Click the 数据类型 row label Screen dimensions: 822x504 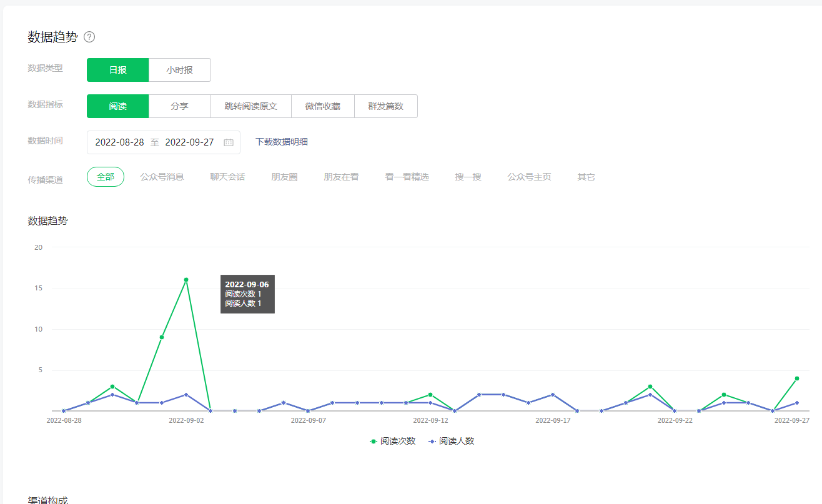click(45, 68)
